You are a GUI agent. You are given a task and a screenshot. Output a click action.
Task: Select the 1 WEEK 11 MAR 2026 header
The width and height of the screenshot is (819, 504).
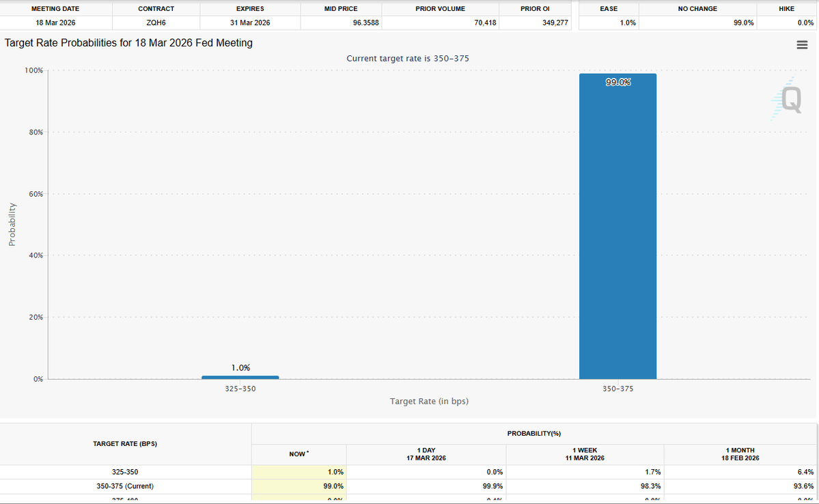pos(585,454)
